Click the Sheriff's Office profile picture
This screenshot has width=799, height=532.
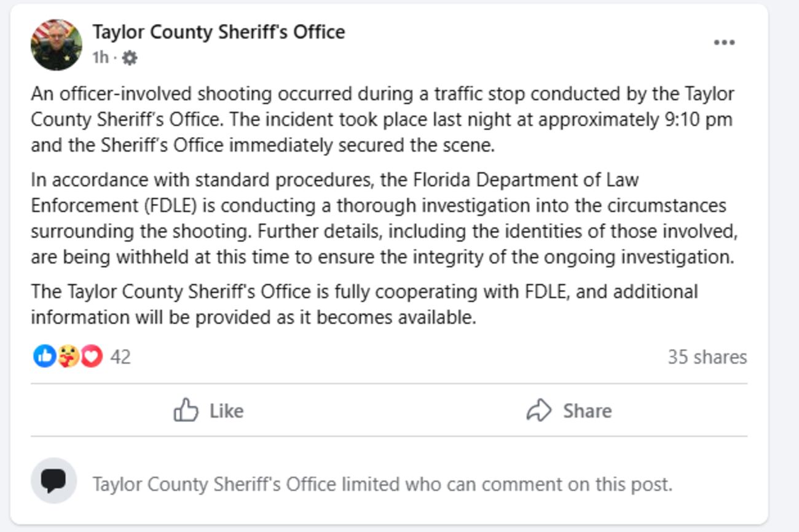[56, 45]
